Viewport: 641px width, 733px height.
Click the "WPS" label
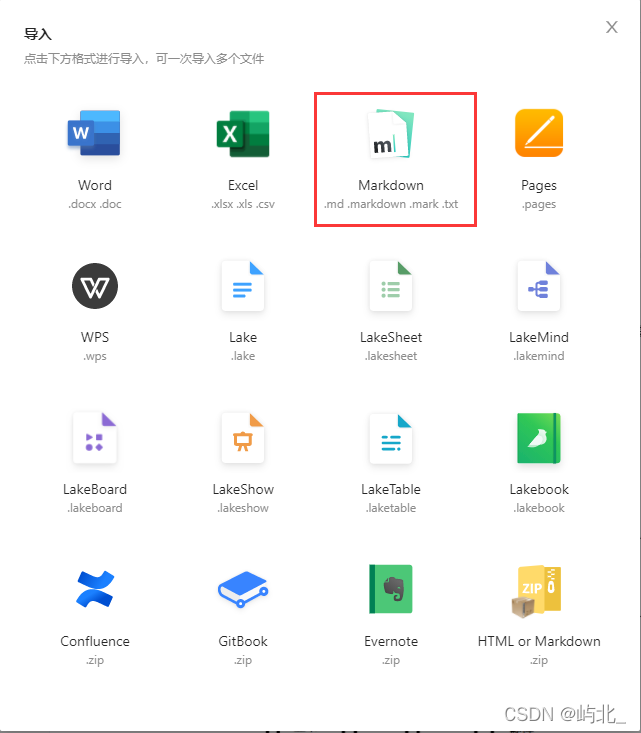[95, 337]
